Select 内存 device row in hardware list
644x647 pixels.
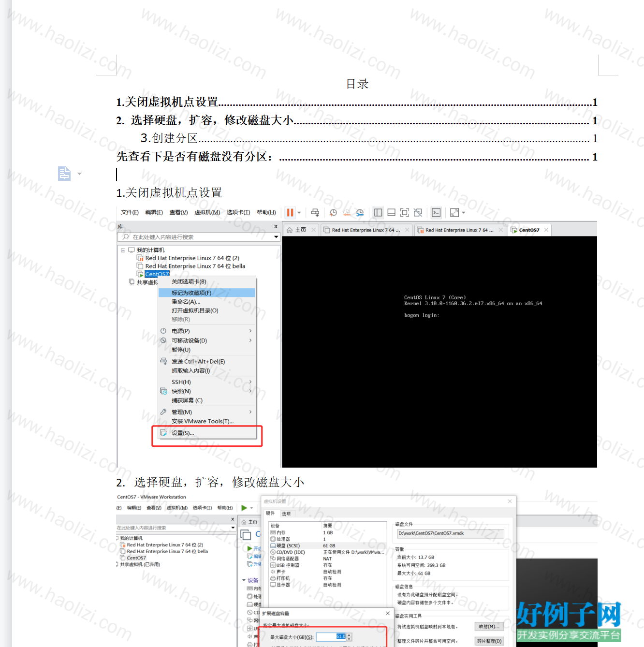[327, 532]
